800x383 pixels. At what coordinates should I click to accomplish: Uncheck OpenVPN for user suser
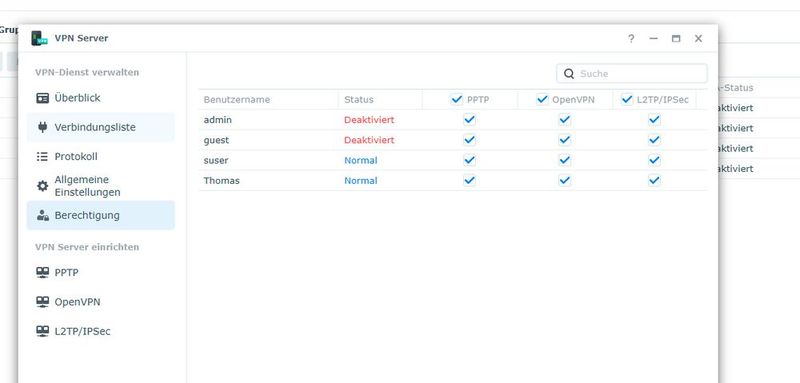coord(564,160)
